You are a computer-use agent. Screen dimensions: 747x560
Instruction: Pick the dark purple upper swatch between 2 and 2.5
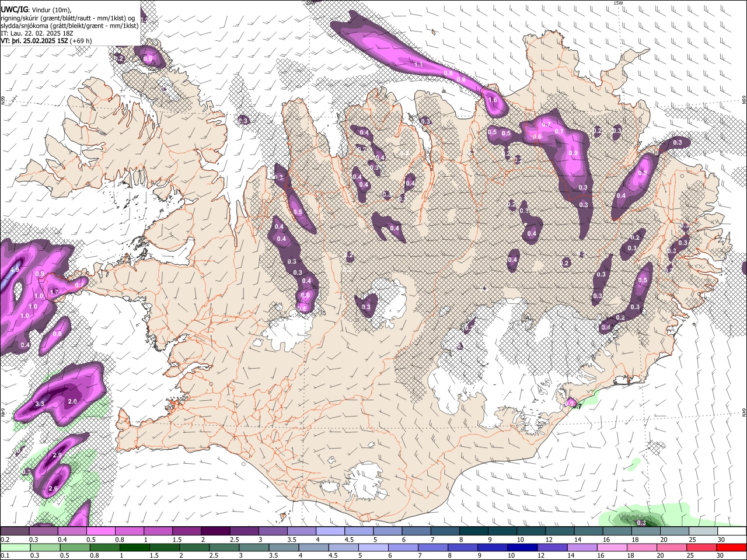point(215,531)
